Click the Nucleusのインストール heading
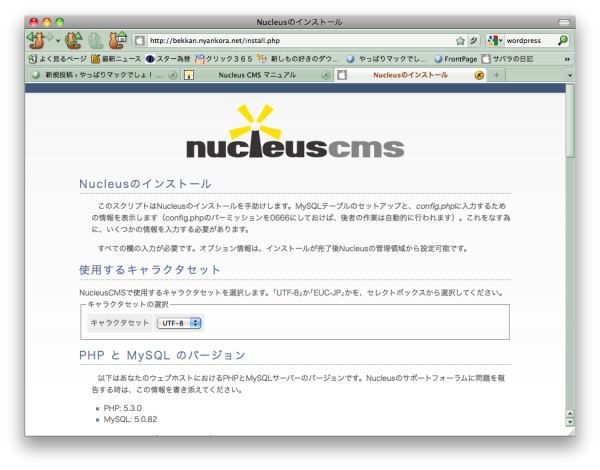Screen dimensions: 600x470 [x=145, y=184]
